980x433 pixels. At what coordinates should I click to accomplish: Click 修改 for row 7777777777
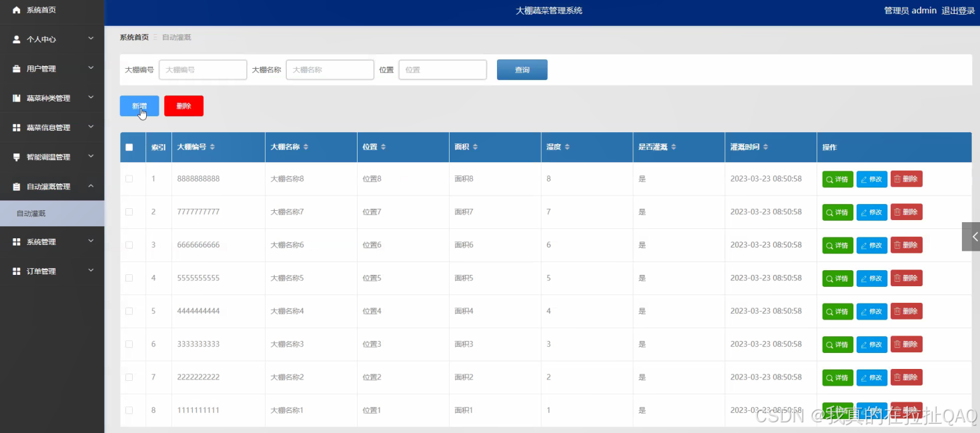872,212
